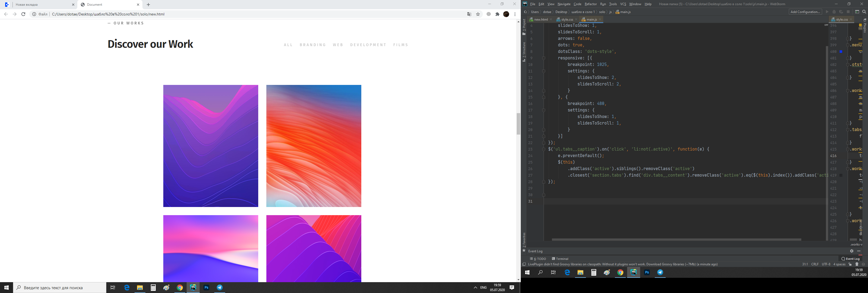Collapse the fold at line 17 settings
The width and height of the screenshot is (868, 293).
coord(544,110)
